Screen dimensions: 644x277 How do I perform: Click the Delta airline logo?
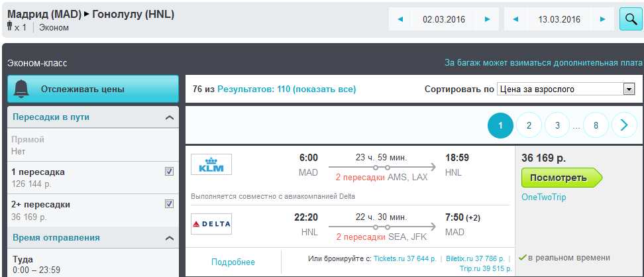point(211,224)
